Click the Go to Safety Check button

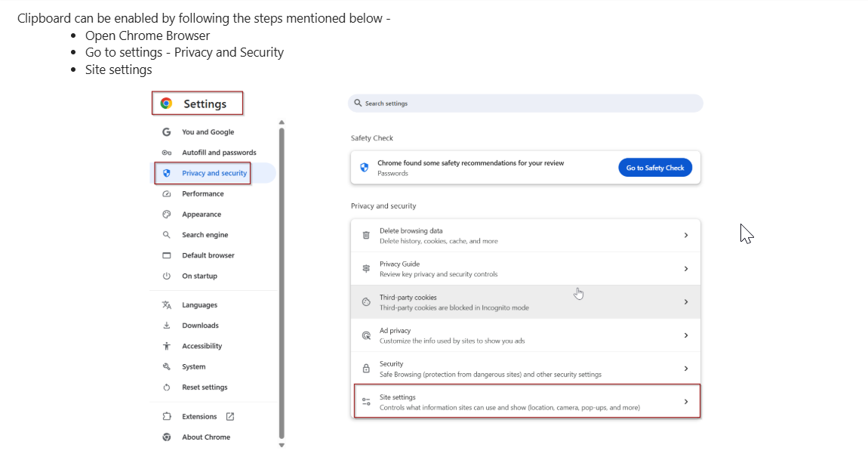pyautogui.click(x=655, y=167)
